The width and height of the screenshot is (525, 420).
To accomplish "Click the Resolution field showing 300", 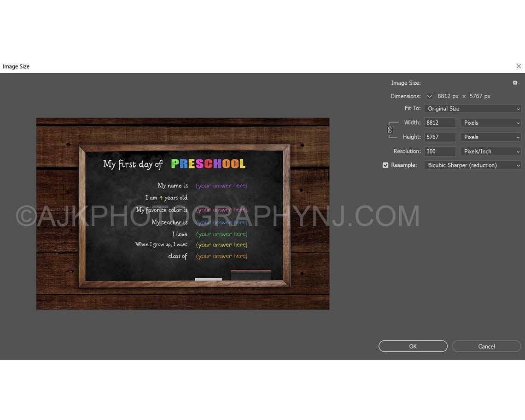I will [440, 151].
